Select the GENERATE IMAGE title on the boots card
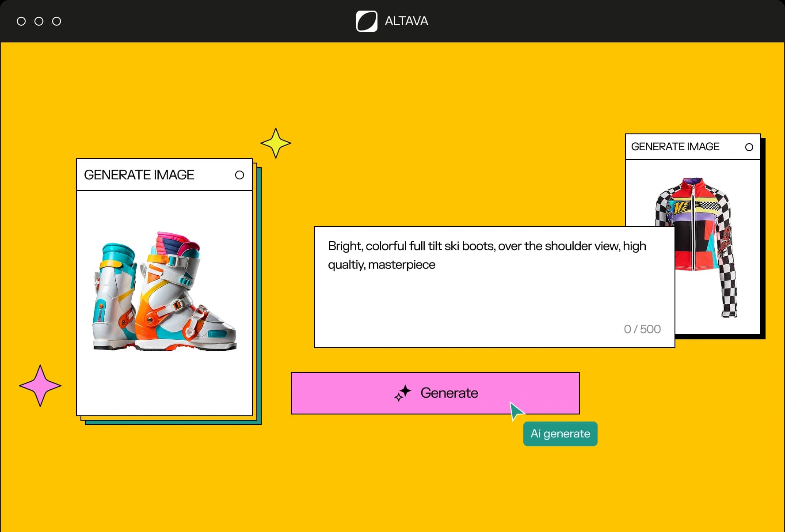The width and height of the screenshot is (785, 532). coord(139,175)
